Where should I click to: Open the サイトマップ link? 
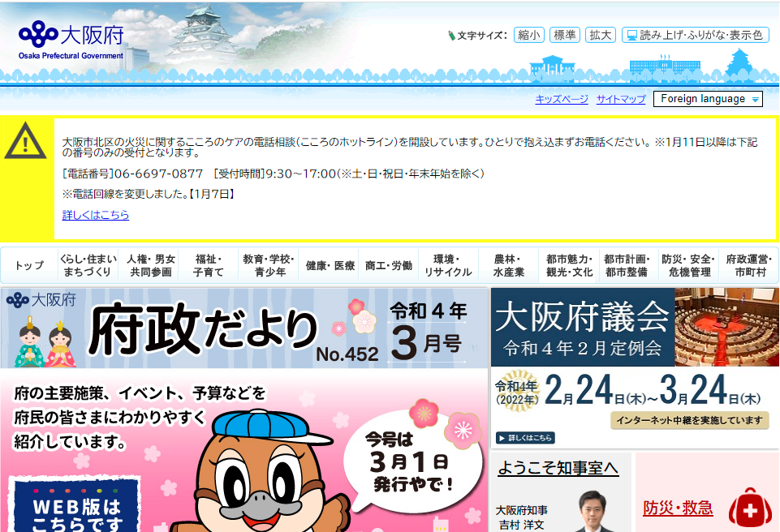click(x=621, y=99)
